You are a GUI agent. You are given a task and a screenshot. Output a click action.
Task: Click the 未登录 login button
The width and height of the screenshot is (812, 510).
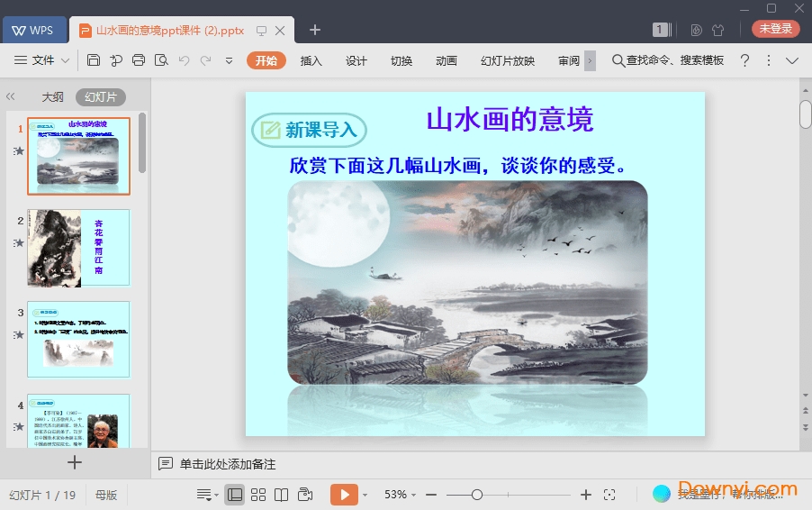776,29
